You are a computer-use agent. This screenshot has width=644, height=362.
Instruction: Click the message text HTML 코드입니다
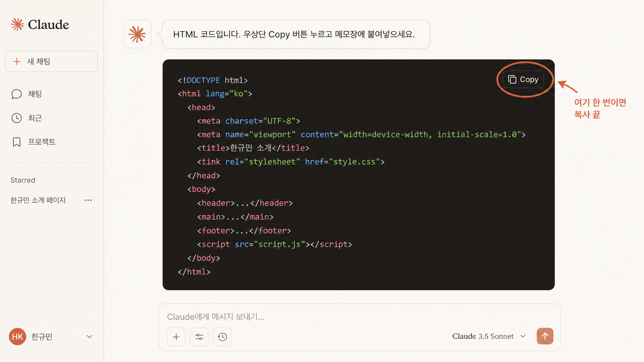click(207, 34)
